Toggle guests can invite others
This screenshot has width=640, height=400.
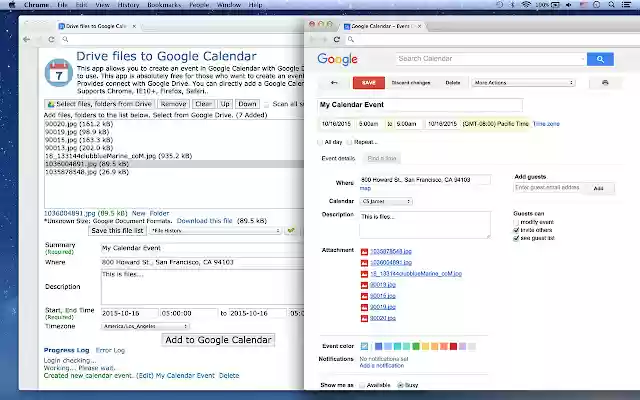(x=516, y=230)
